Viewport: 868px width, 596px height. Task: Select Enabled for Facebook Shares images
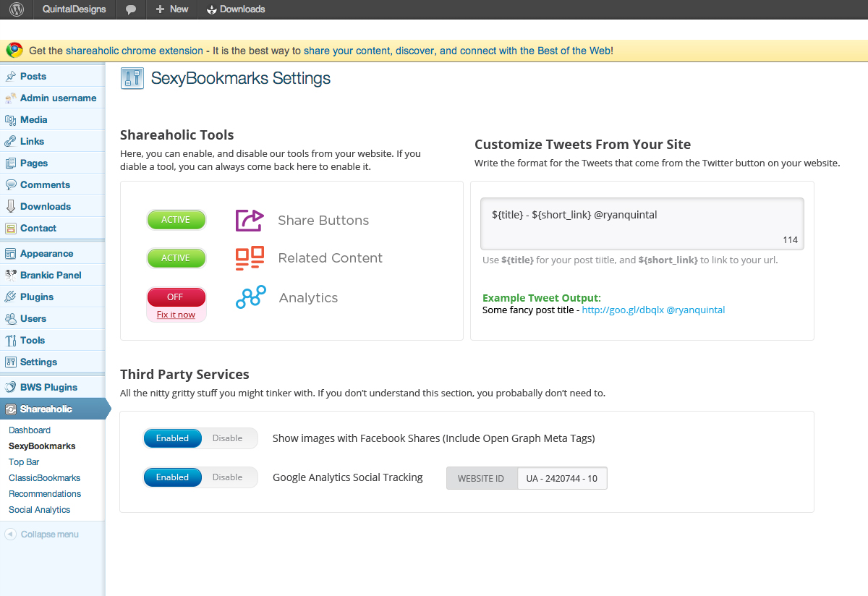click(x=172, y=438)
